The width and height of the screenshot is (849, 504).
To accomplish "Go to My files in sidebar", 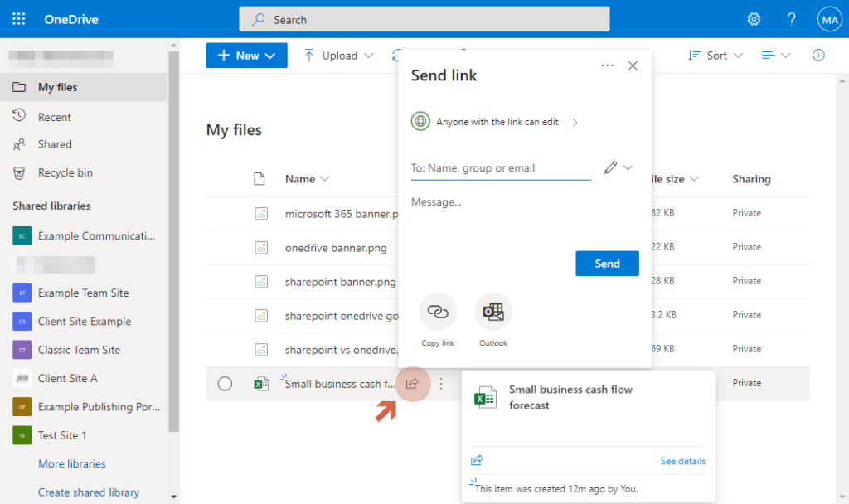I will (84, 87).
